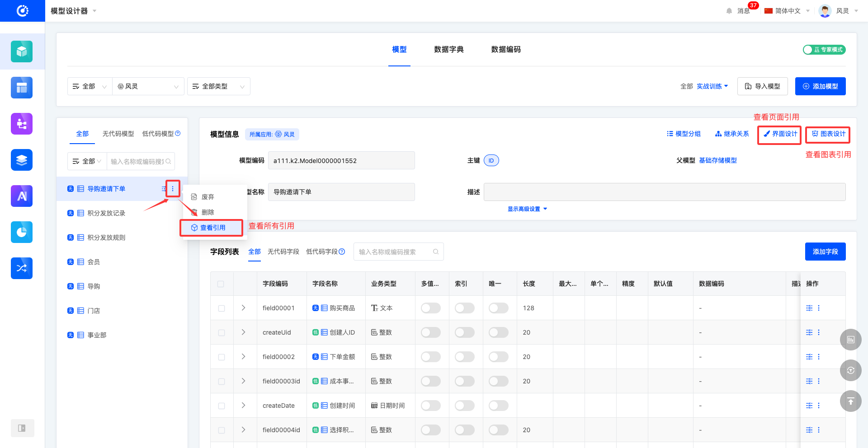
Task: Open the 模型设计器 title dropdown
Action: pyautogui.click(x=74, y=11)
